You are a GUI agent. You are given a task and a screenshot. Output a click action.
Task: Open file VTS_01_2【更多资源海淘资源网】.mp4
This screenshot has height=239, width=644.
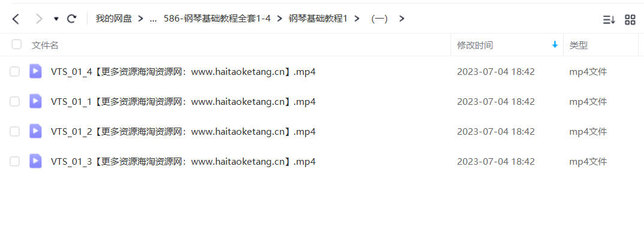pyautogui.click(x=183, y=131)
